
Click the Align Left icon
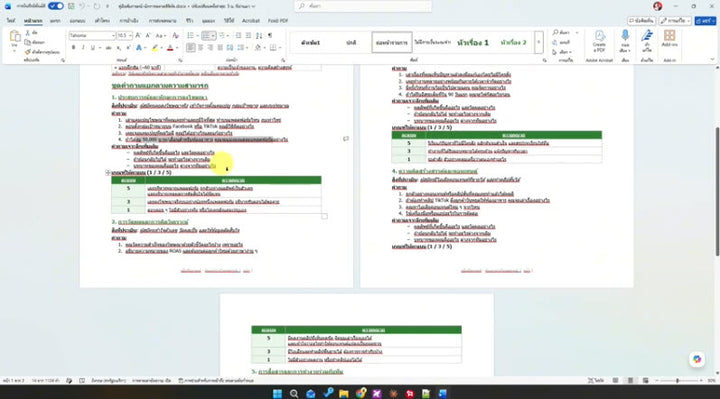coord(191,48)
